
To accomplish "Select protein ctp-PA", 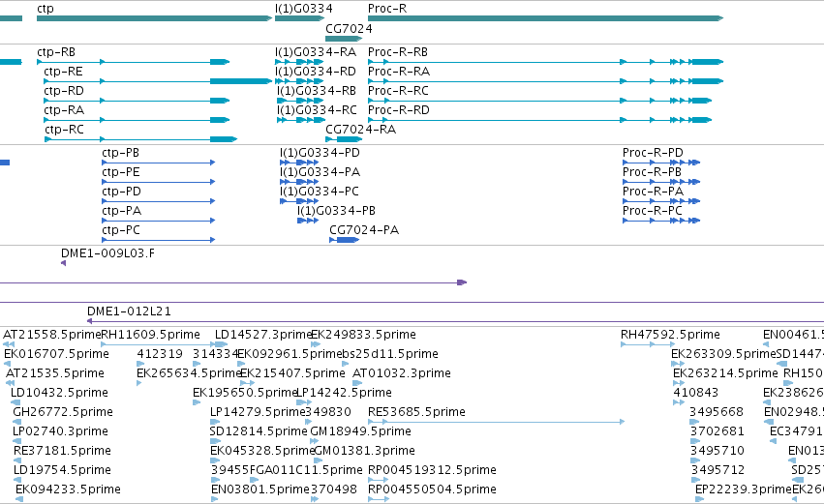I will coord(121,211).
